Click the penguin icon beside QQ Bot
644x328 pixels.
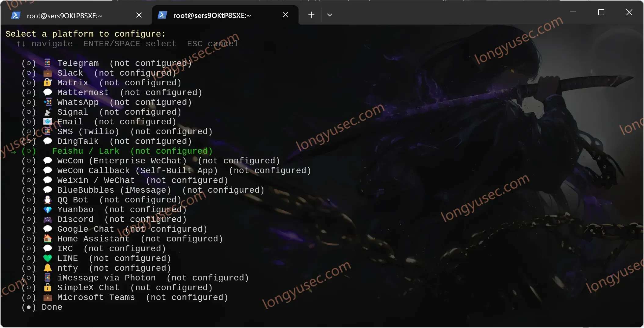[47, 200]
